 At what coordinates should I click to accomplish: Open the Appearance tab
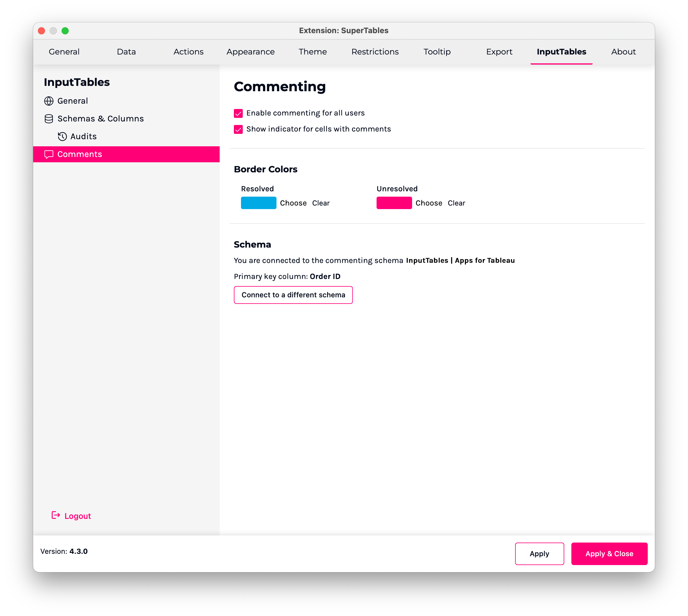(x=251, y=52)
